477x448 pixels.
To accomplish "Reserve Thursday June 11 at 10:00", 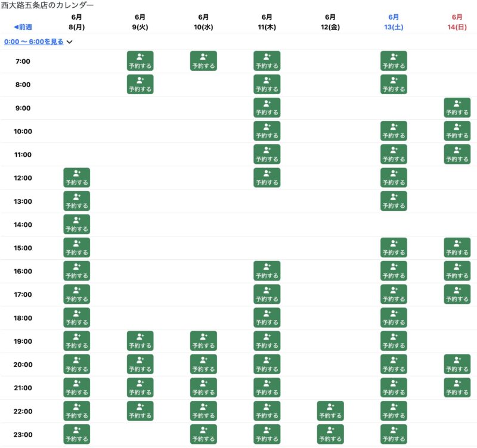I will [267, 131].
